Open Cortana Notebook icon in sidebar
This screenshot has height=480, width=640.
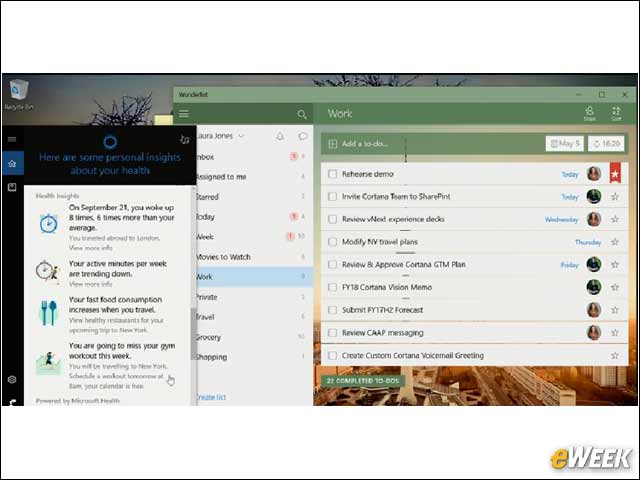12,187
